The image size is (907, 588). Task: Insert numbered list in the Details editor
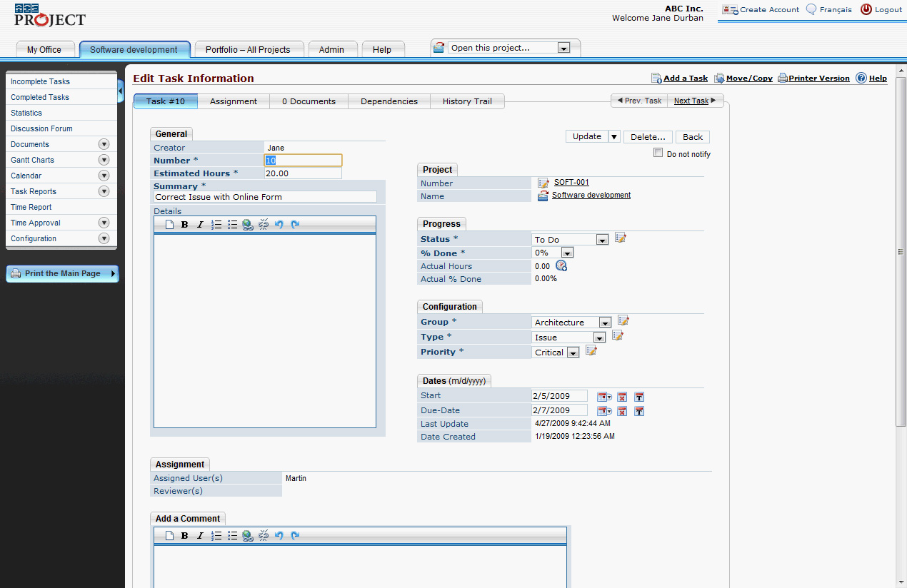tap(216, 225)
